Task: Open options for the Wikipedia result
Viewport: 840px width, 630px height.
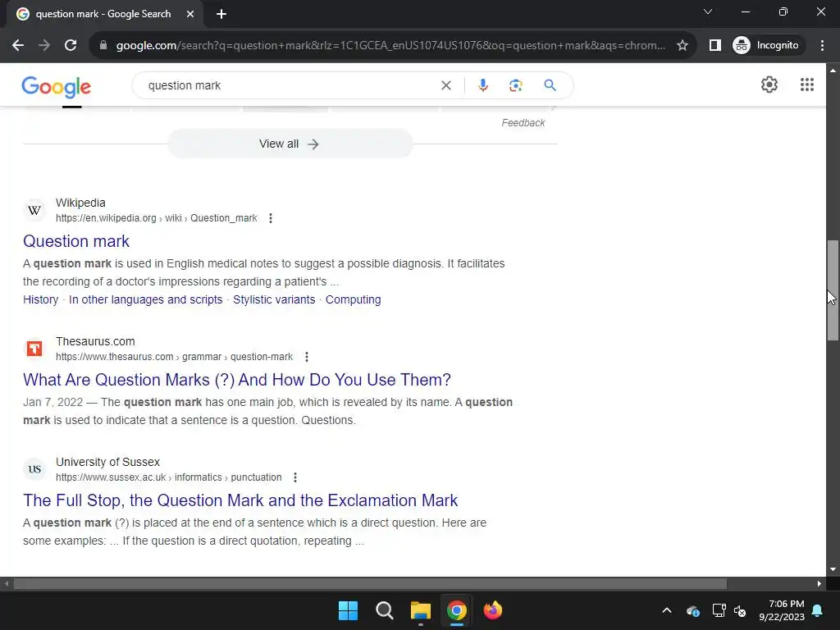Action: point(271,218)
